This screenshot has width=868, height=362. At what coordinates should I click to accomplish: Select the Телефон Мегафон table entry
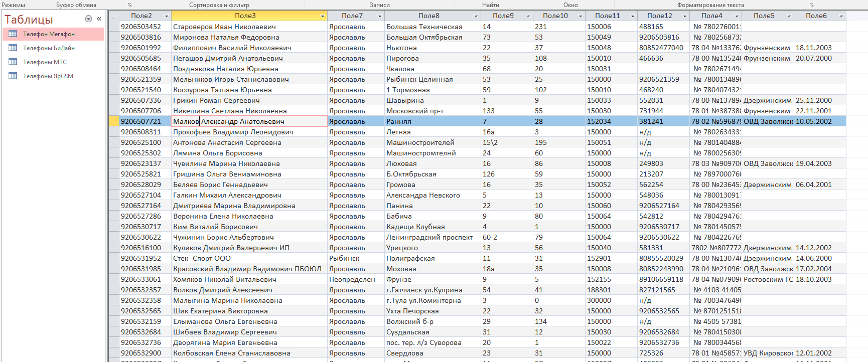(54, 34)
